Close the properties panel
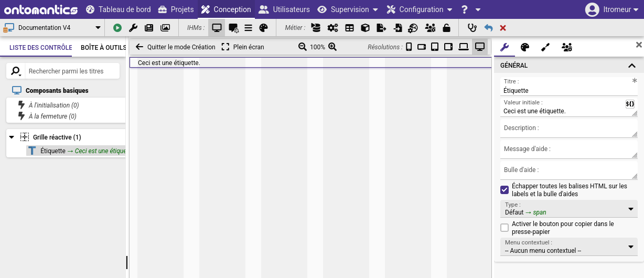Viewport: 644px width, 278px height. [x=639, y=45]
